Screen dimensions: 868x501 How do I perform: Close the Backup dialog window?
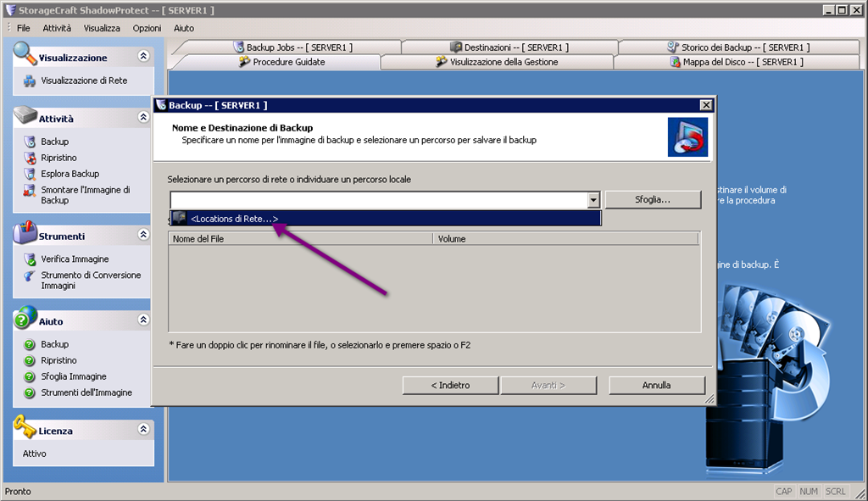[706, 105]
